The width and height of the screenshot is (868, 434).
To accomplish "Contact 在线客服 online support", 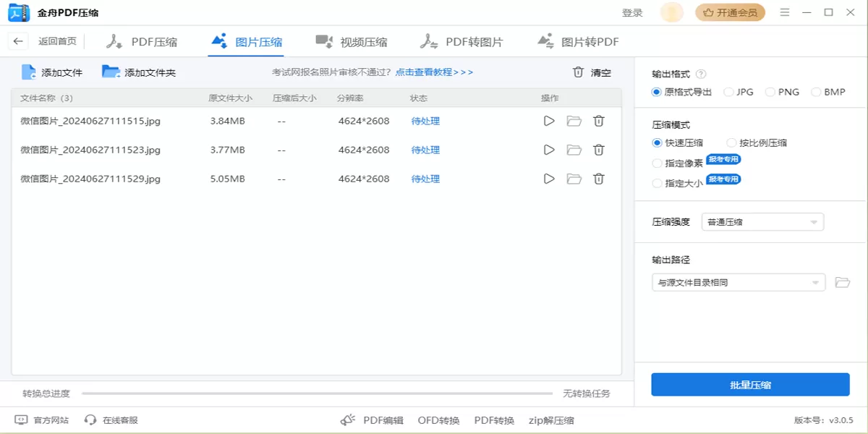I will (x=111, y=420).
